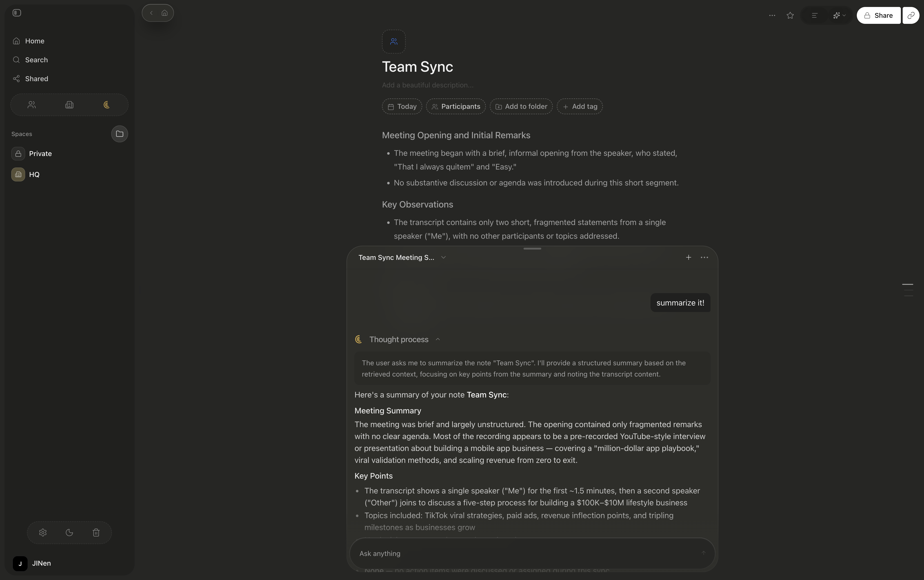Create a new folder in Spaces
The image size is (924, 580).
[120, 134]
